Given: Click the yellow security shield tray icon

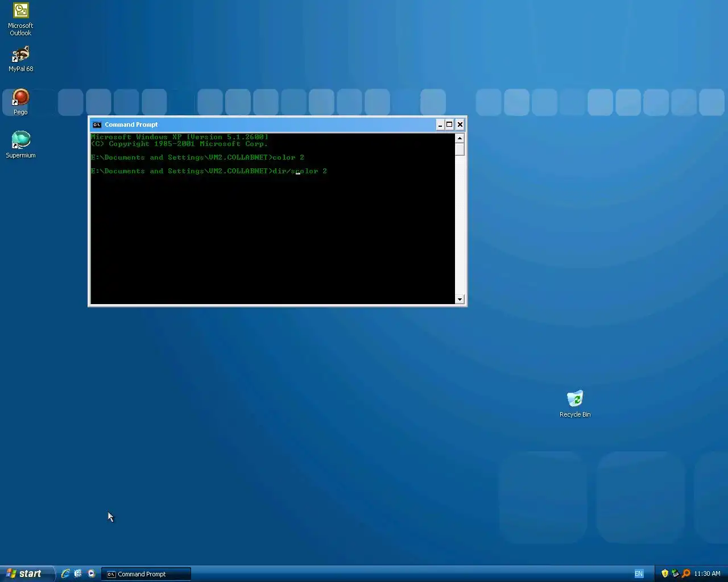Looking at the screenshot, I should (664, 573).
